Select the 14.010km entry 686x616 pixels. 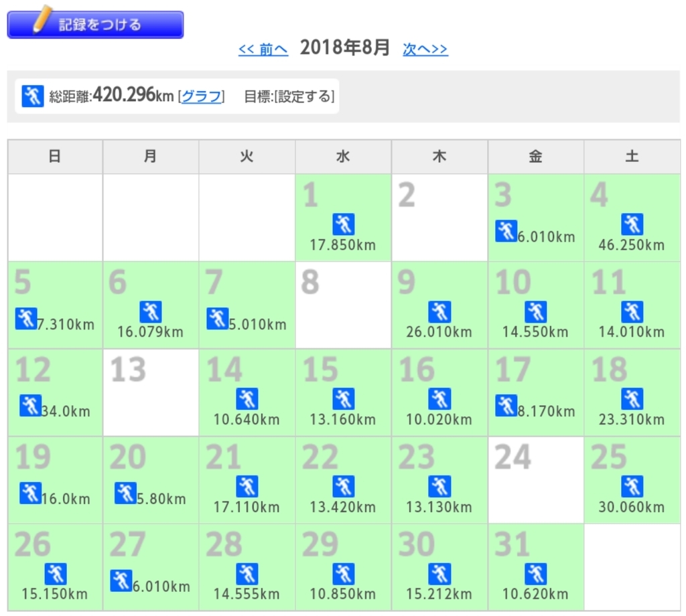[x=632, y=332]
